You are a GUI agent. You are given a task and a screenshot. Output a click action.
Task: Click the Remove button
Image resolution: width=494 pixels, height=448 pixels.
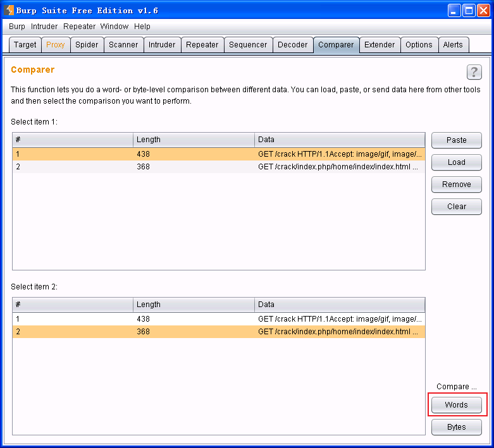pos(456,184)
